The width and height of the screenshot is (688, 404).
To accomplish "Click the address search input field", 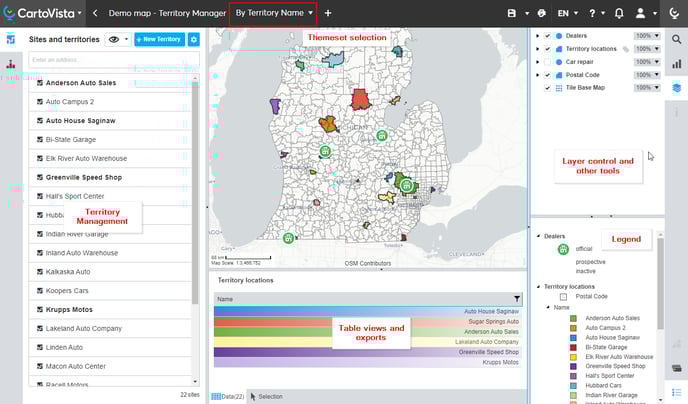I will coord(114,60).
